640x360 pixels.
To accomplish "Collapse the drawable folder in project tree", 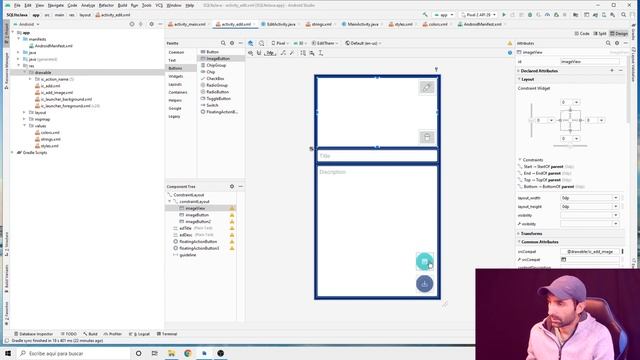I will click(24, 72).
